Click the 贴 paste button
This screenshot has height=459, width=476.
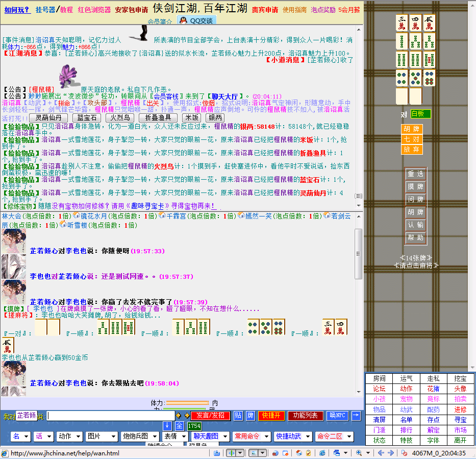pos(238,415)
